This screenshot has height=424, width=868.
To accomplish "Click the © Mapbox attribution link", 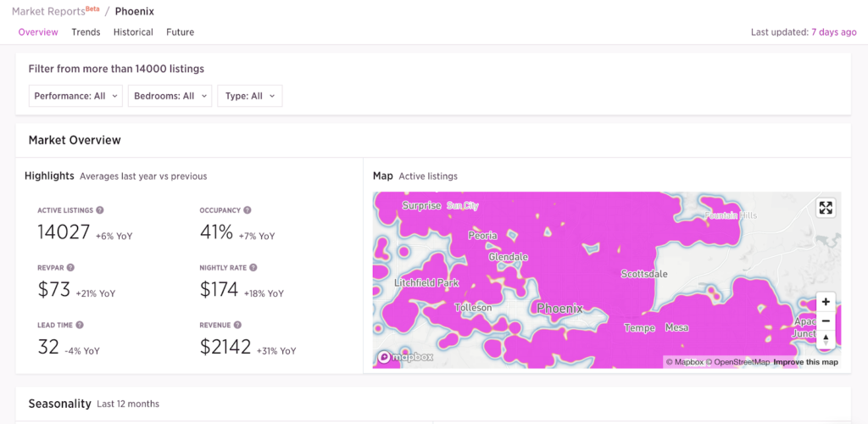I will coord(685,362).
